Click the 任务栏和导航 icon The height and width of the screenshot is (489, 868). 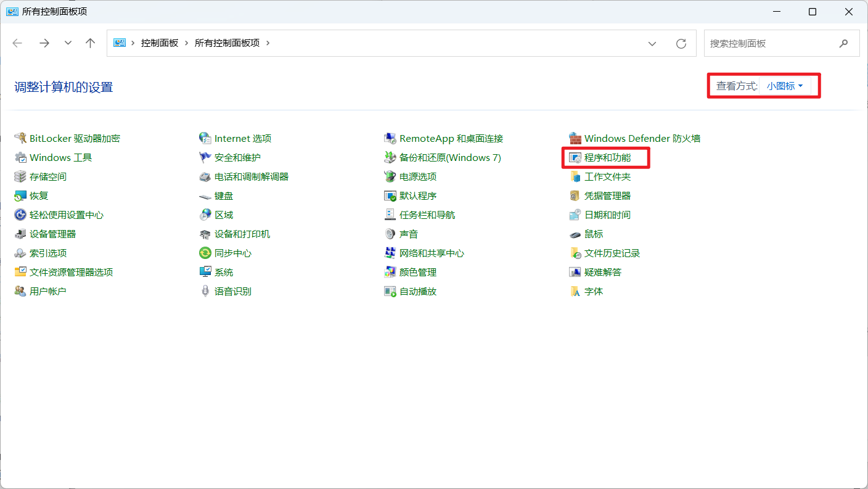click(x=390, y=215)
